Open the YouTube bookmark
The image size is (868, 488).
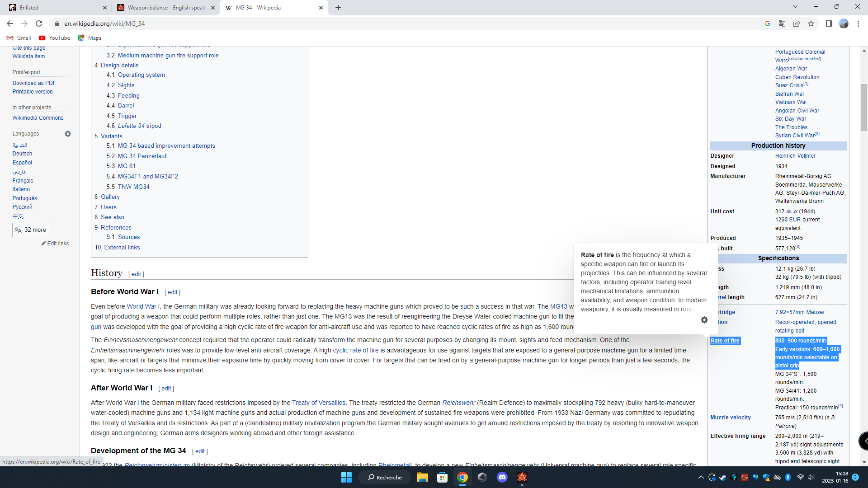coord(54,38)
